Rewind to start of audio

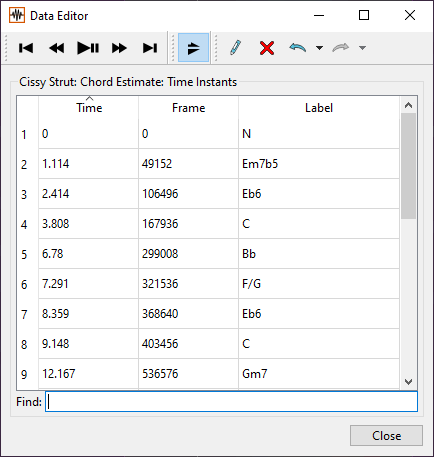[x=26, y=48]
